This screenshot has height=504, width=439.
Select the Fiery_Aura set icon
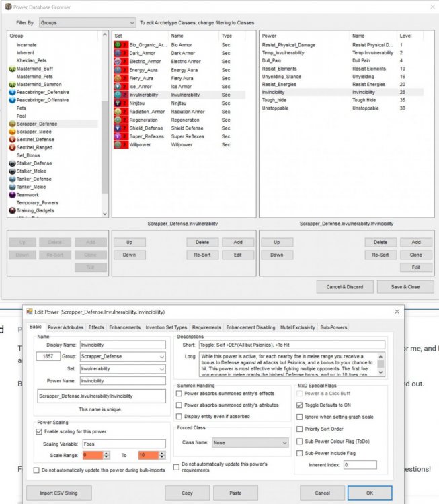[x=117, y=78]
